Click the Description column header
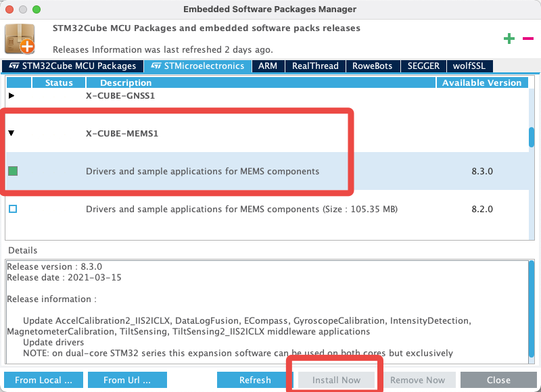 [x=261, y=82]
